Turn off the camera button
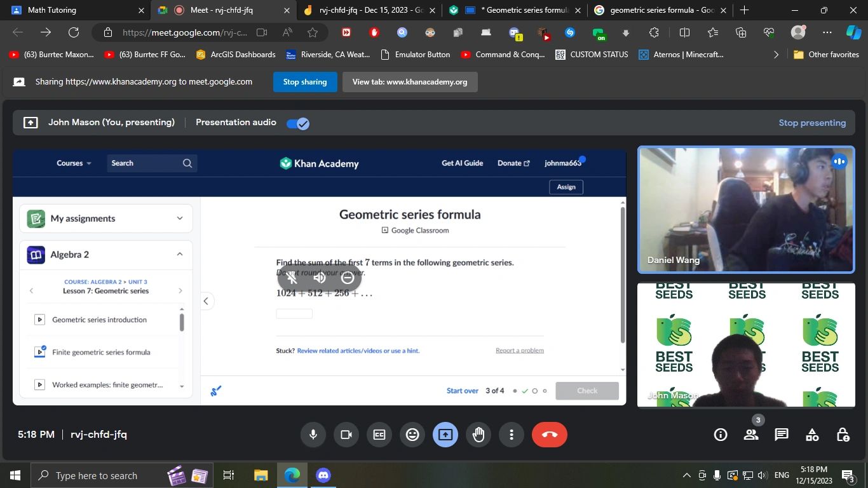The width and height of the screenshot is (868, 488). (346, 435)
